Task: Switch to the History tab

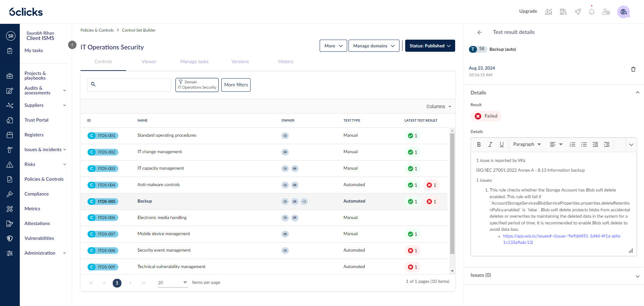Action: pos(285,61)
